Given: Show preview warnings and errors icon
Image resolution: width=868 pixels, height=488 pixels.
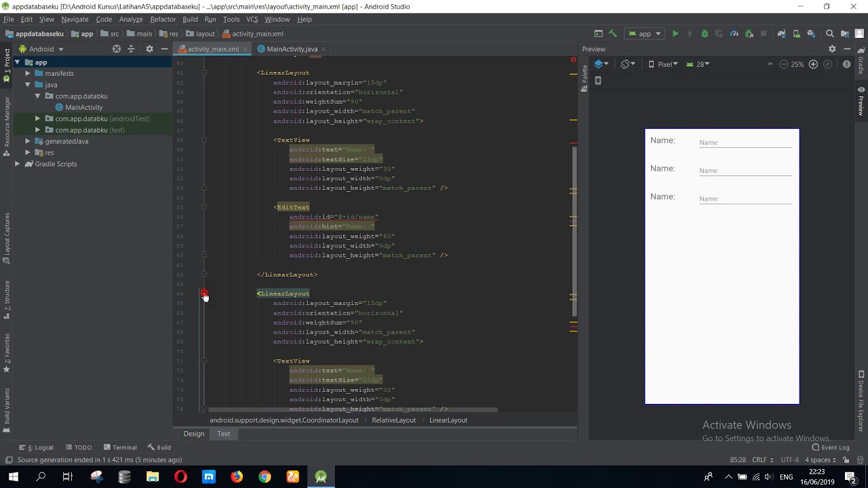Looking at the screenshot, I should (846, 64).
